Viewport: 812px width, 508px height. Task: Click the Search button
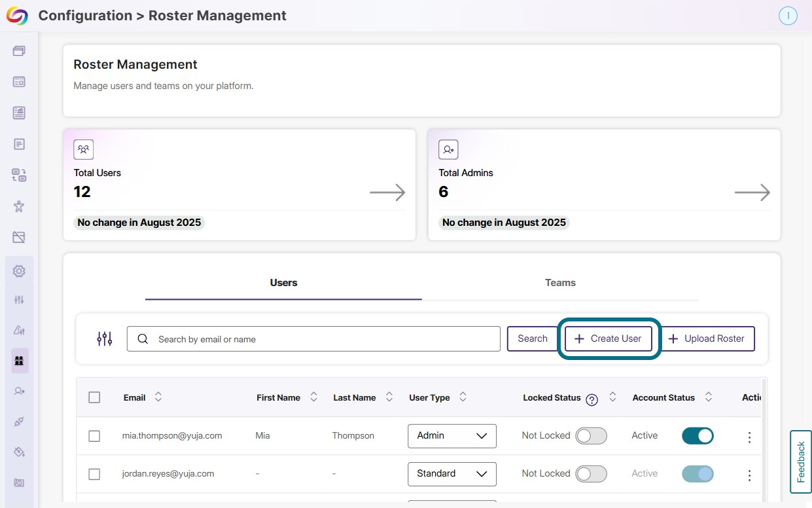[x=532, y=338]
